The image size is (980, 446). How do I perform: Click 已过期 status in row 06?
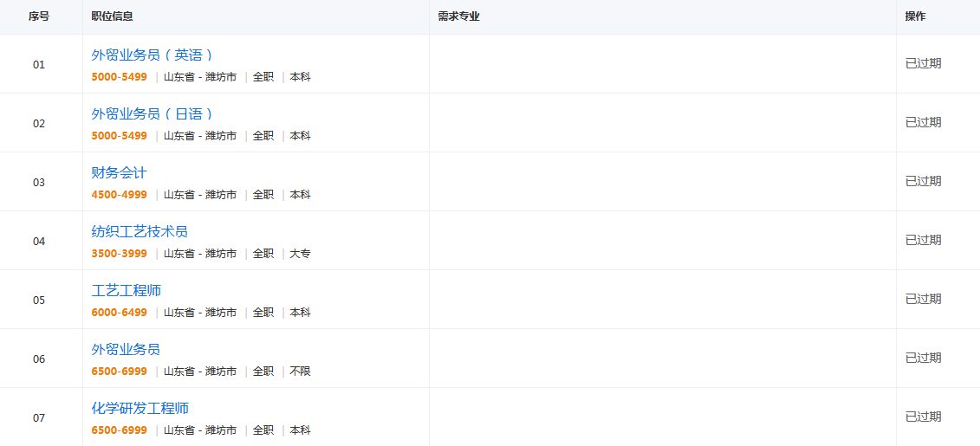923,358
